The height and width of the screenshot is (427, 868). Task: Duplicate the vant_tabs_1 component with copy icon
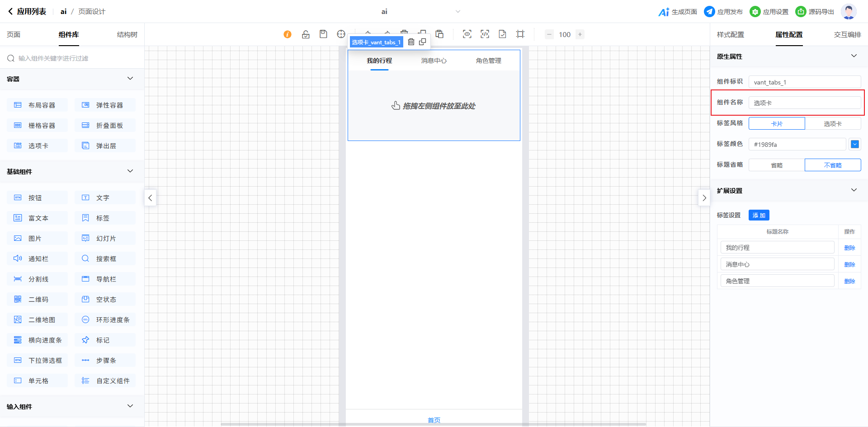coord(423,42)
